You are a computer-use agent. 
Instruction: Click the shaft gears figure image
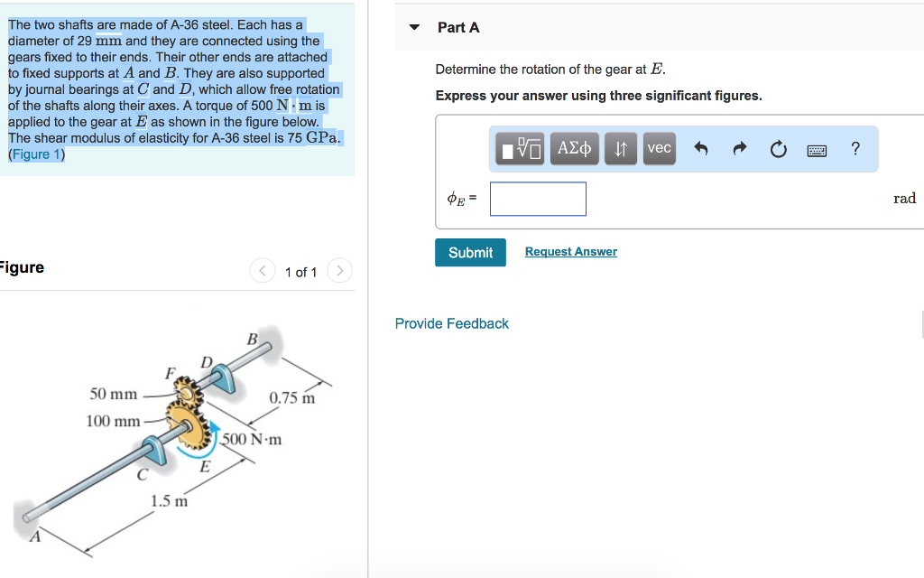[x=180, y=433]
